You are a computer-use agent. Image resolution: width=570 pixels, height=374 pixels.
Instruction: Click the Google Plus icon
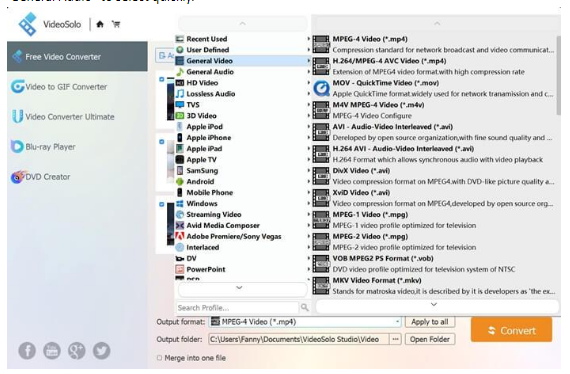[x=77, y=351]
